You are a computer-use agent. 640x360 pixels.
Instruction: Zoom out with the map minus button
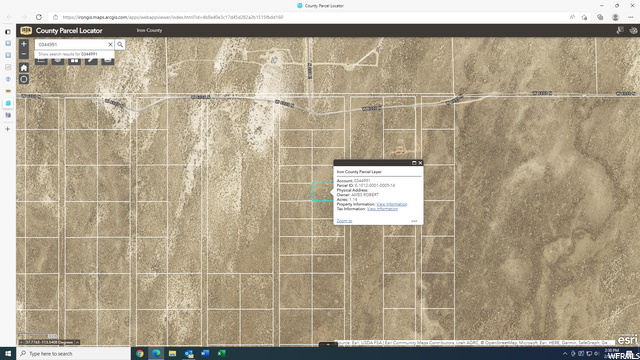24,54
